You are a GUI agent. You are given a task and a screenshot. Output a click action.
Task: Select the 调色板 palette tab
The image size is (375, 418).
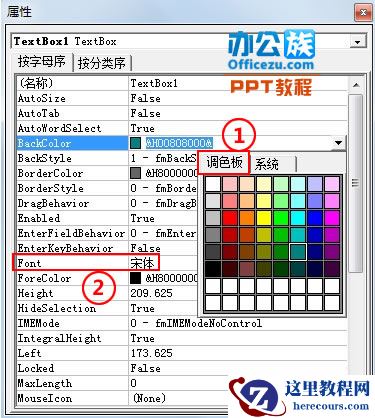pos(224,163)
